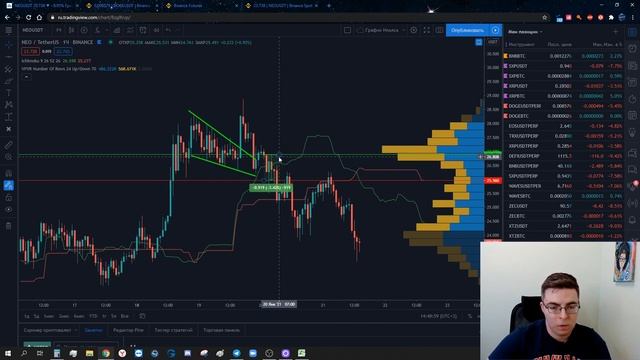The height and width of the screenshot is (360, 640).
Task: Select ZECUSDT in the watchlist
Action: pos(564,206)
